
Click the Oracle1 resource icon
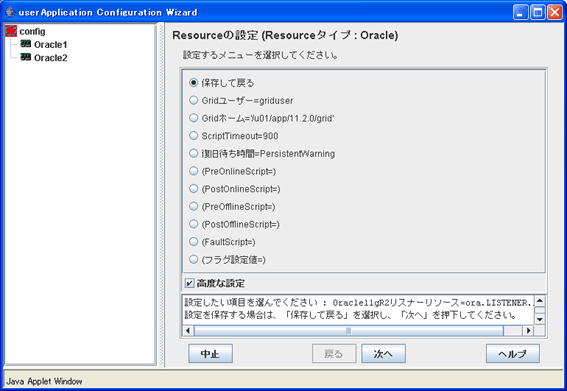tap(26, 44)
